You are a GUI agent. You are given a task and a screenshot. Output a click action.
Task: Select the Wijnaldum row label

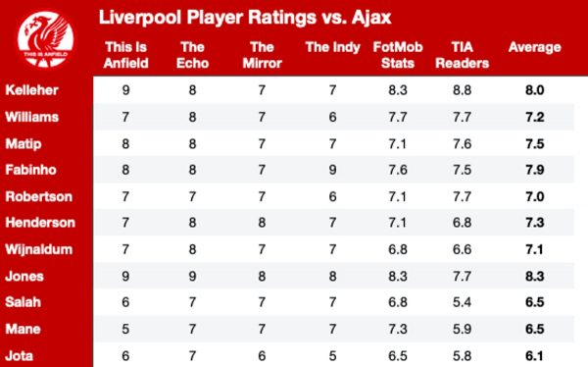tap(38, 249)
